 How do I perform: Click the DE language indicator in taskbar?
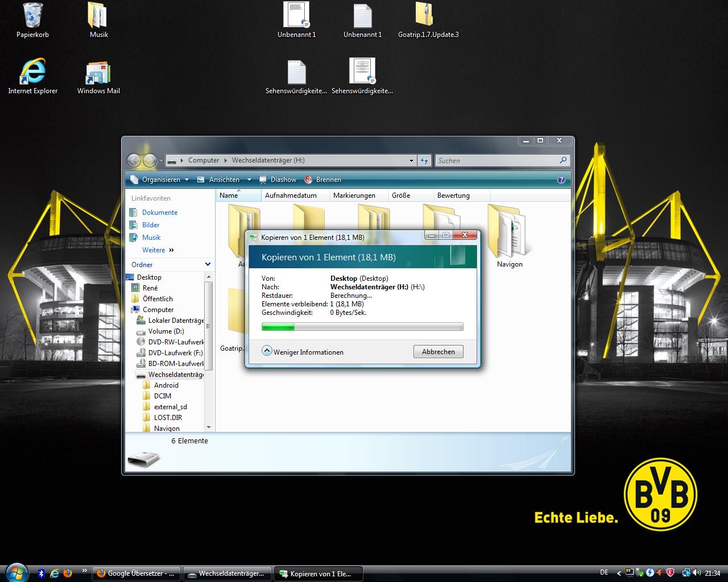pos(604,573)
